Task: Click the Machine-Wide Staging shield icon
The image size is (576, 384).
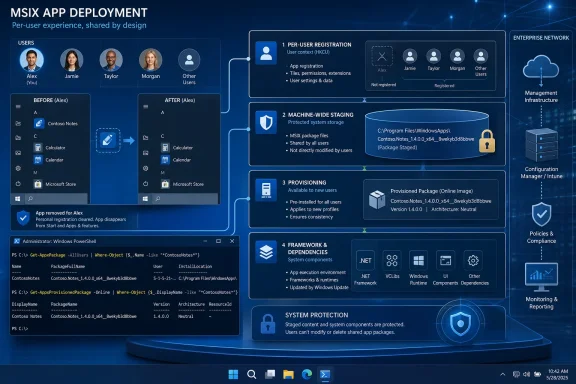Action: [266, 122]
